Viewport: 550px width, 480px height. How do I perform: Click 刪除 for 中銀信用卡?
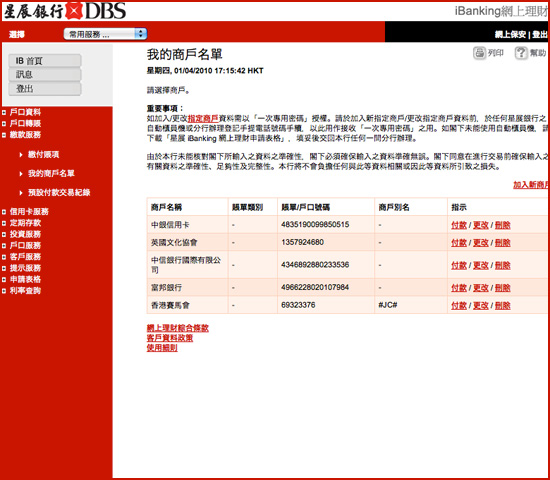[x=502, y=225]
